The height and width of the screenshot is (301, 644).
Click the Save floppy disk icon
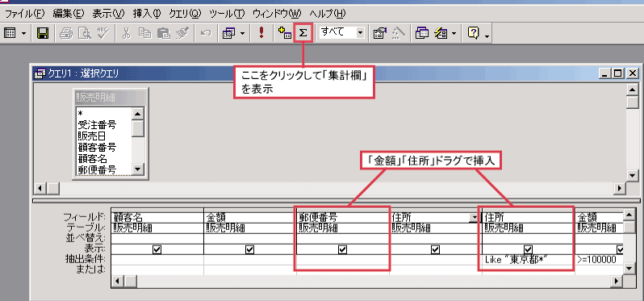[43, 33]
